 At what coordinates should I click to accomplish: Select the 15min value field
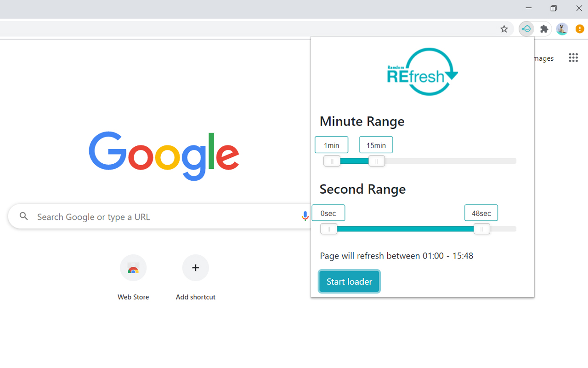[x=376, y=144]
